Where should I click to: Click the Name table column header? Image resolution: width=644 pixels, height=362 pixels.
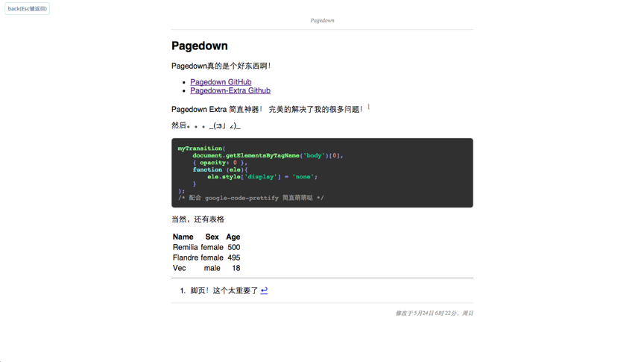pyautogui.click(x=183, y=237)
